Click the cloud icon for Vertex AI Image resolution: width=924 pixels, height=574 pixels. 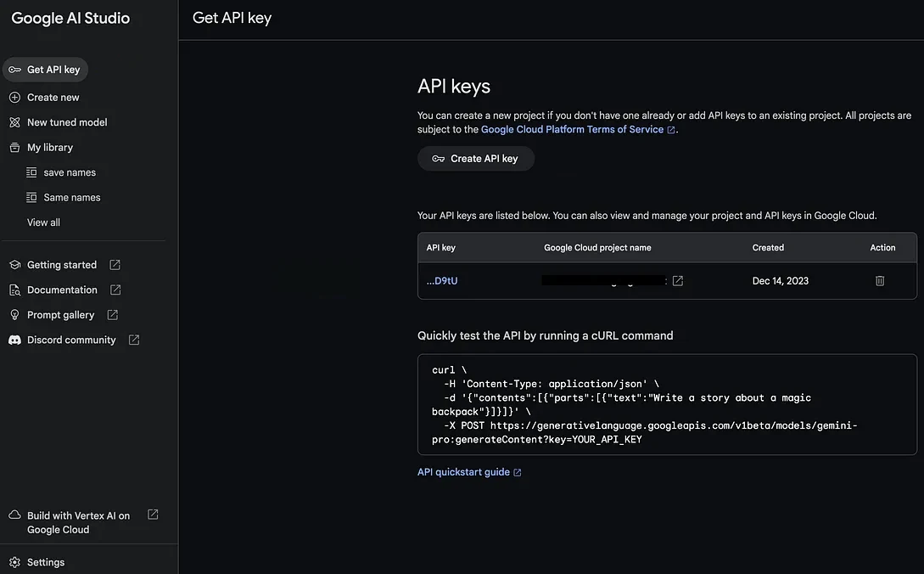coord(14,515)
